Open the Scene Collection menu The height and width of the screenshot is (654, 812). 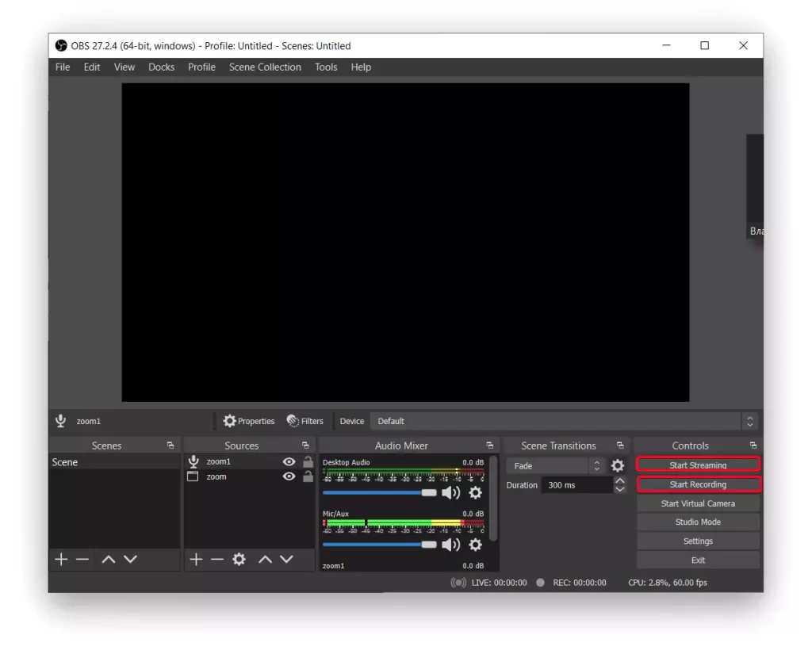265,67
